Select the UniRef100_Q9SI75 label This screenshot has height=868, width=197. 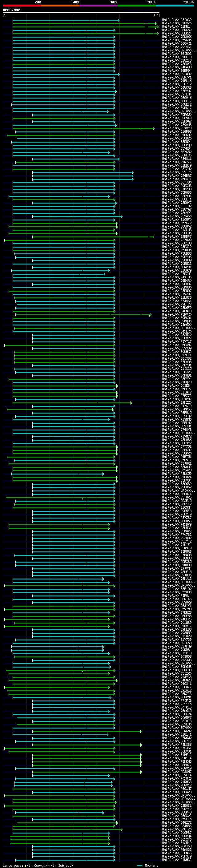click(177, 172)
